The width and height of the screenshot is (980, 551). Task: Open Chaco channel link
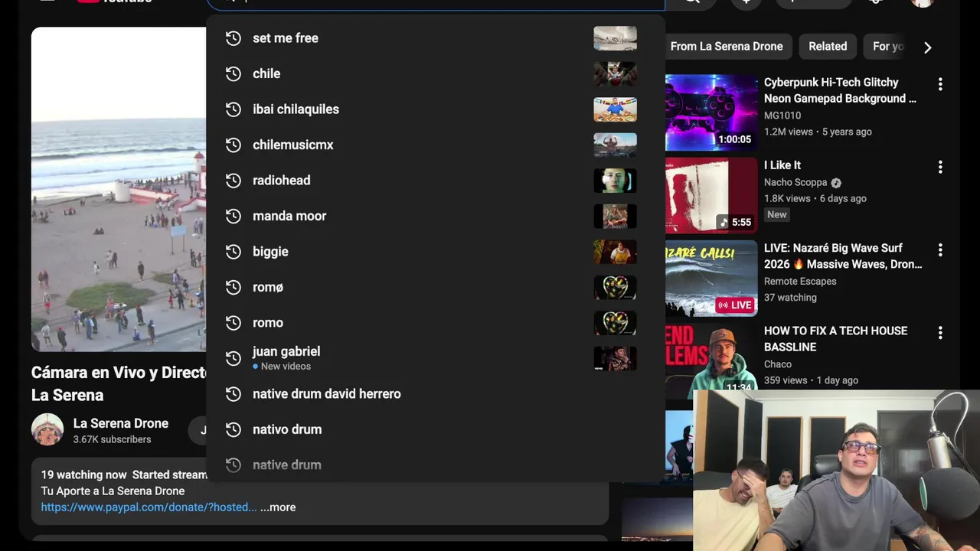[x=778, y=364]
